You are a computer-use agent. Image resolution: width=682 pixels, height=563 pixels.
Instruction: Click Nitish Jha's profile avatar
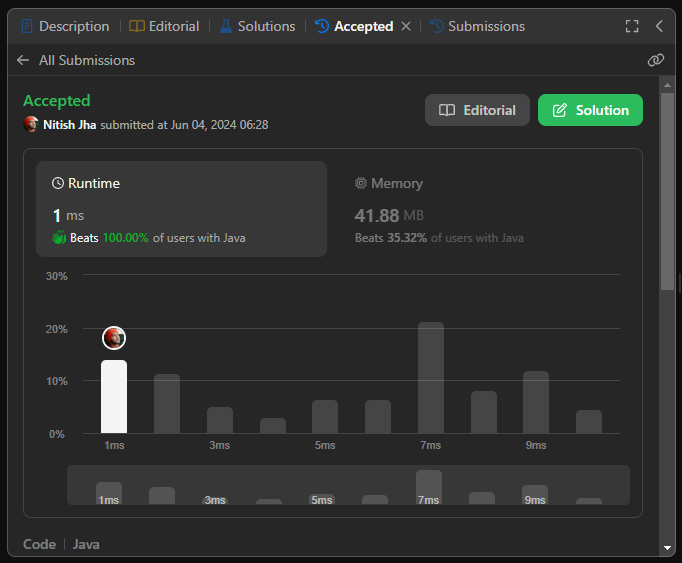(31, 125)
